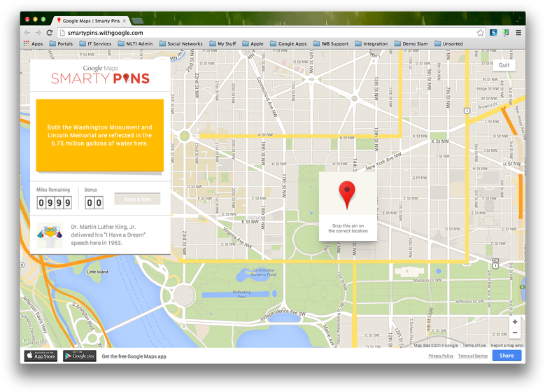545x392 pixels.
Task: Expand the IT Services bookmark folder
Action: click(x=94, y=43)
